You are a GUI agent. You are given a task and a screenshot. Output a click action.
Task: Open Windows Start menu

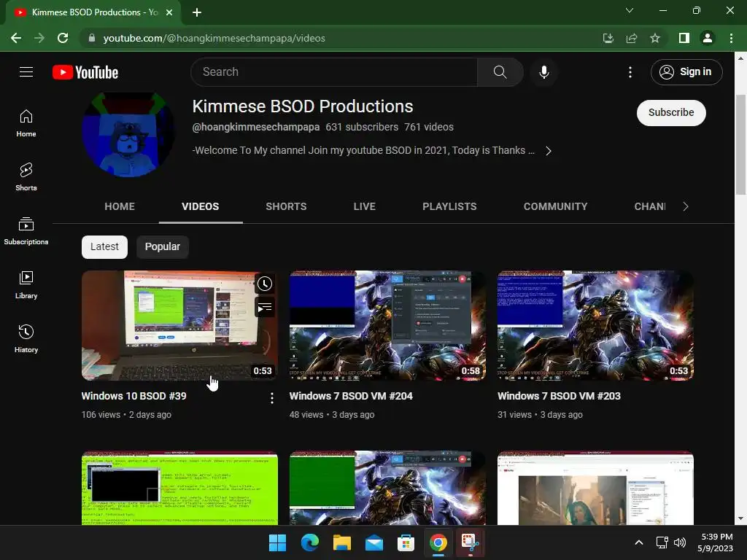(x=277, y=542)
